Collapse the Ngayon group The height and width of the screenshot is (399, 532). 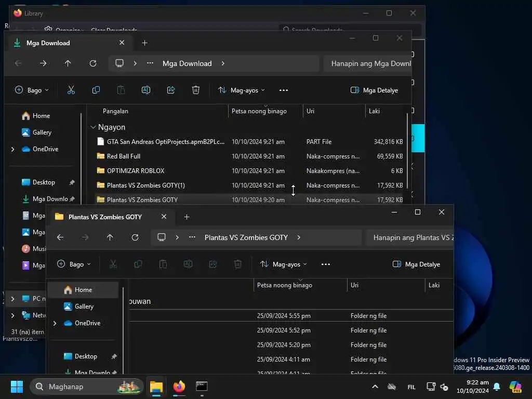pos(93,127)
